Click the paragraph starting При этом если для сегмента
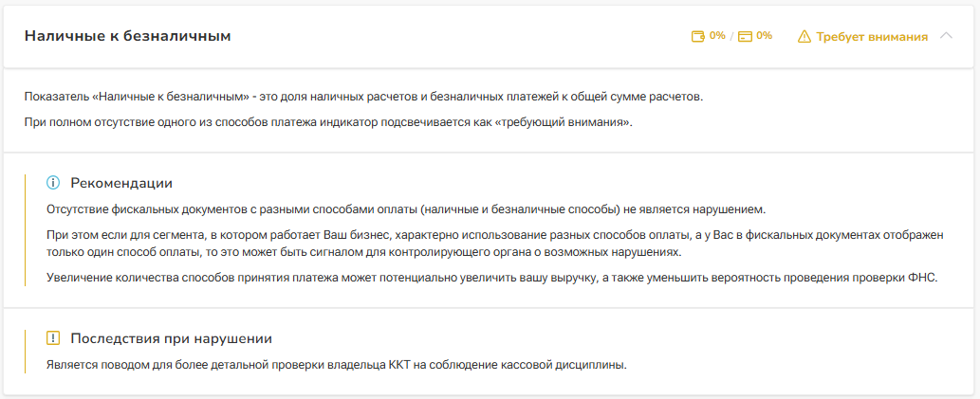Viewport: 980px width, 399px height. [495, 243]
